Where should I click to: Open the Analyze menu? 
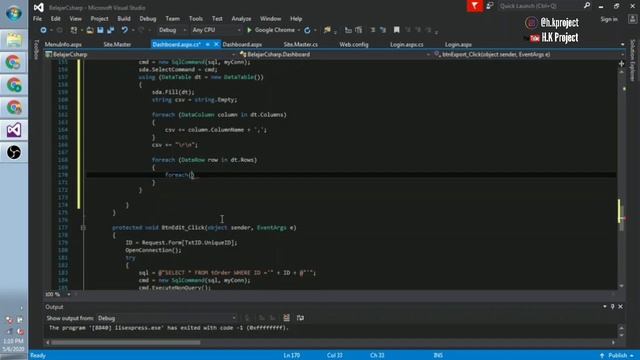pos(241,19)
